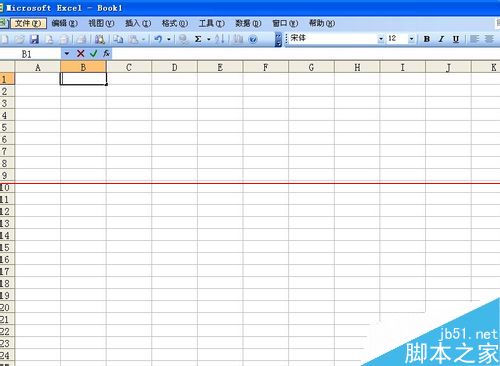This screenshot has height=366, width=500.
Task: Select column J header
Action: [448, 67]
